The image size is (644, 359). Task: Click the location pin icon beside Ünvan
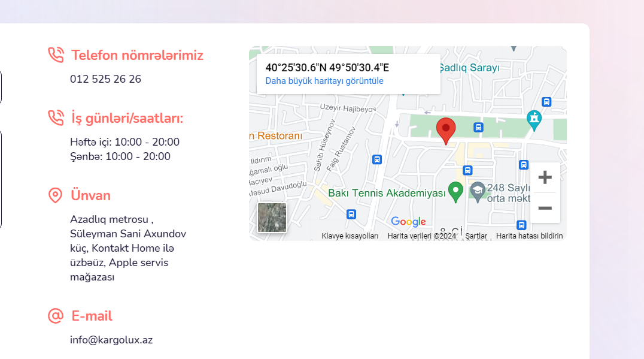tap(55, 195)
